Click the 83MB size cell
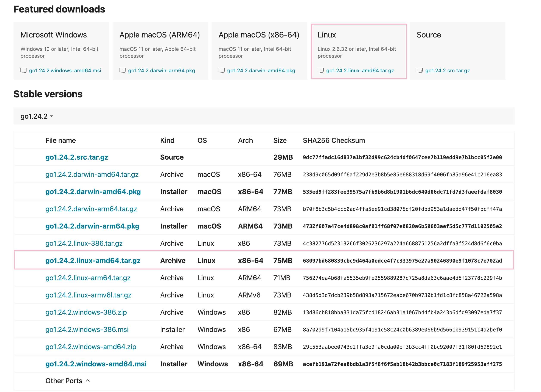 click(x=282, y=347)
